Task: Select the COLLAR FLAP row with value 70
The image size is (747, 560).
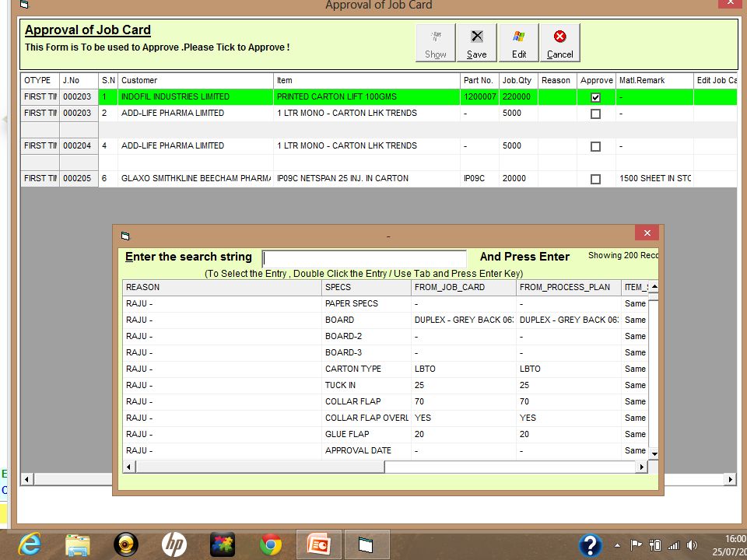Action: pos(385,401)
